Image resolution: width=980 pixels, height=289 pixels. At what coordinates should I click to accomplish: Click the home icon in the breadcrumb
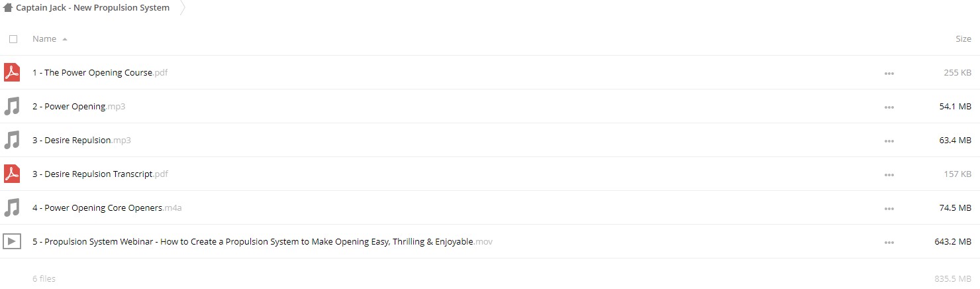pyautogui.click(x=8, y=8)
